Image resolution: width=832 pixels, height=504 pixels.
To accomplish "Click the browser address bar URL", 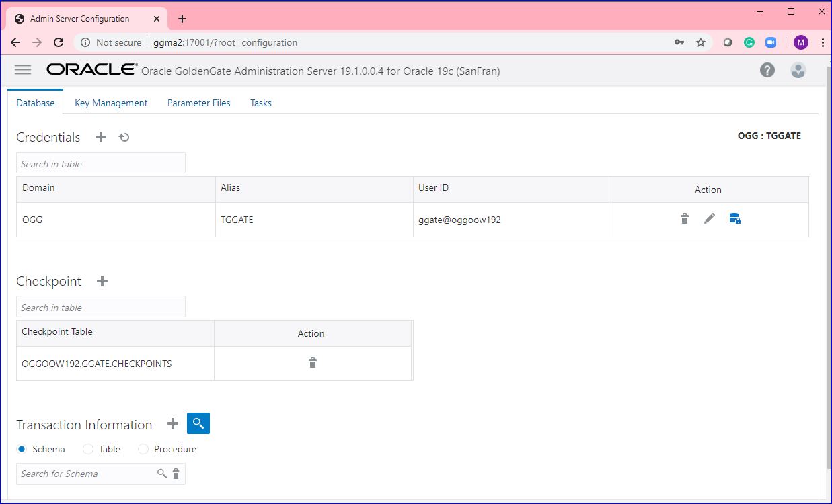I will point(225,42).
